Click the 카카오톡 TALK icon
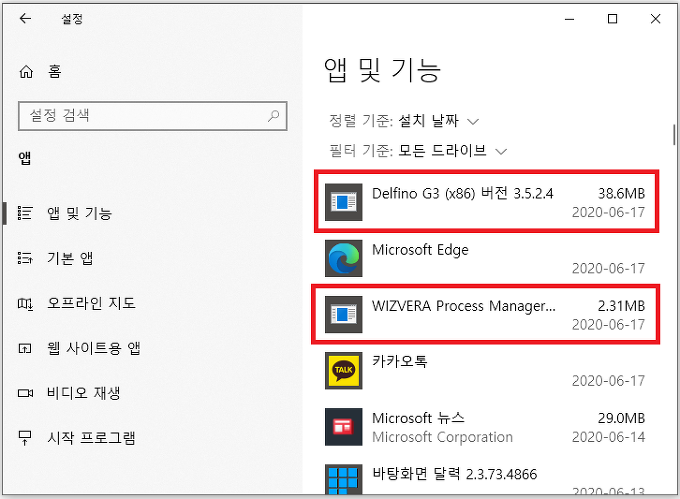 click(x=343, y=371)
